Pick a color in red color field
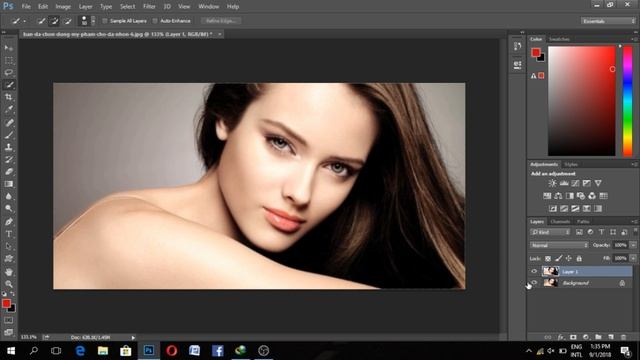 coord(581,101)
